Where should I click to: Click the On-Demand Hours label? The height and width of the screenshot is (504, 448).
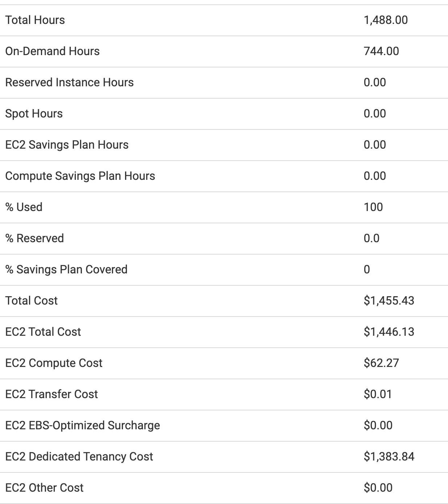click(52, 51)
